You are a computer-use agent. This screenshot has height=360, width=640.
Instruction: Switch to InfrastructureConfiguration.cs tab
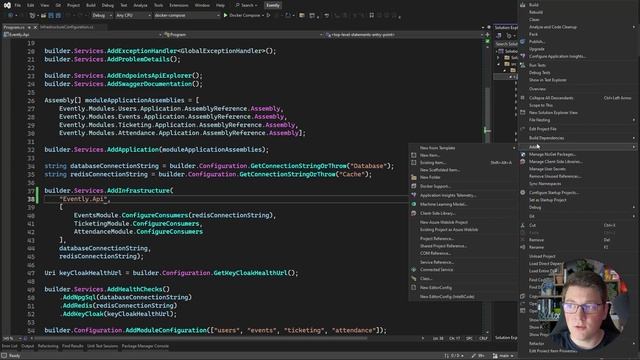[67, 27]
